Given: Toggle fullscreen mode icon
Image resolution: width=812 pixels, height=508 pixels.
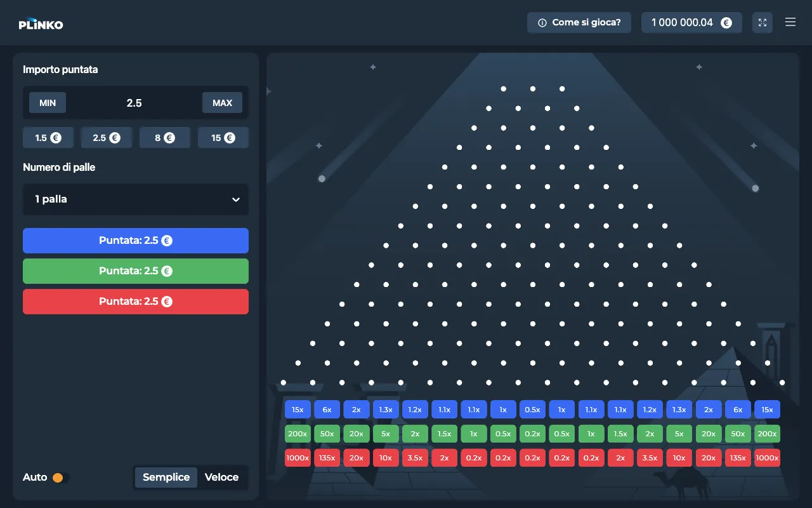Looking at the screenshot, I should 763,23.
